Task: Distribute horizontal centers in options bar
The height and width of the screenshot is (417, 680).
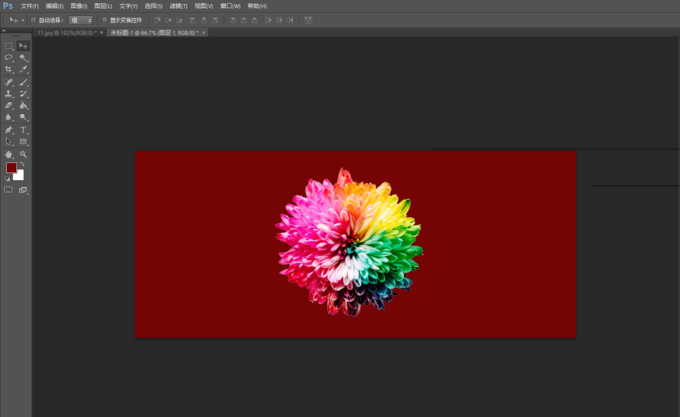Action: pyautogui.click(x=279, y=20)
